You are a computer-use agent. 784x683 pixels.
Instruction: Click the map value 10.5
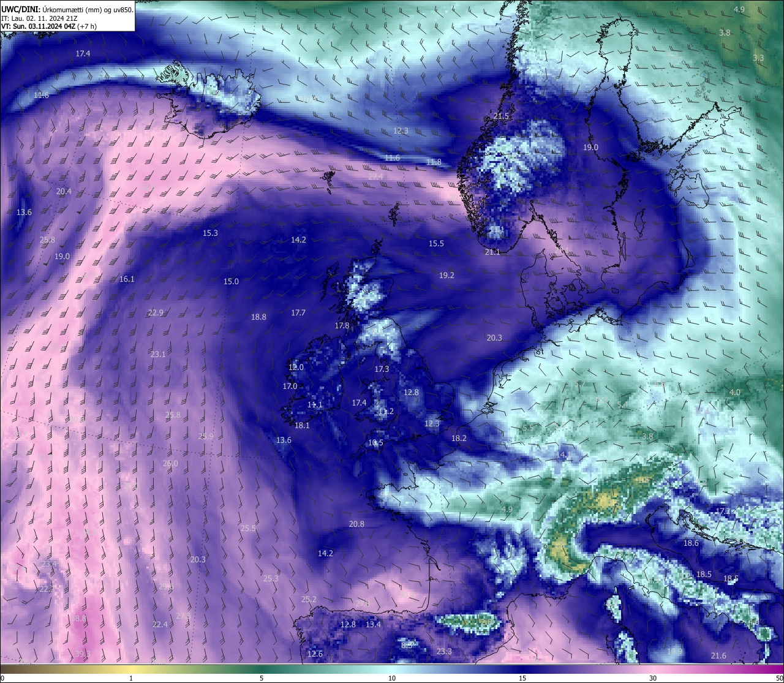[375, 442]
